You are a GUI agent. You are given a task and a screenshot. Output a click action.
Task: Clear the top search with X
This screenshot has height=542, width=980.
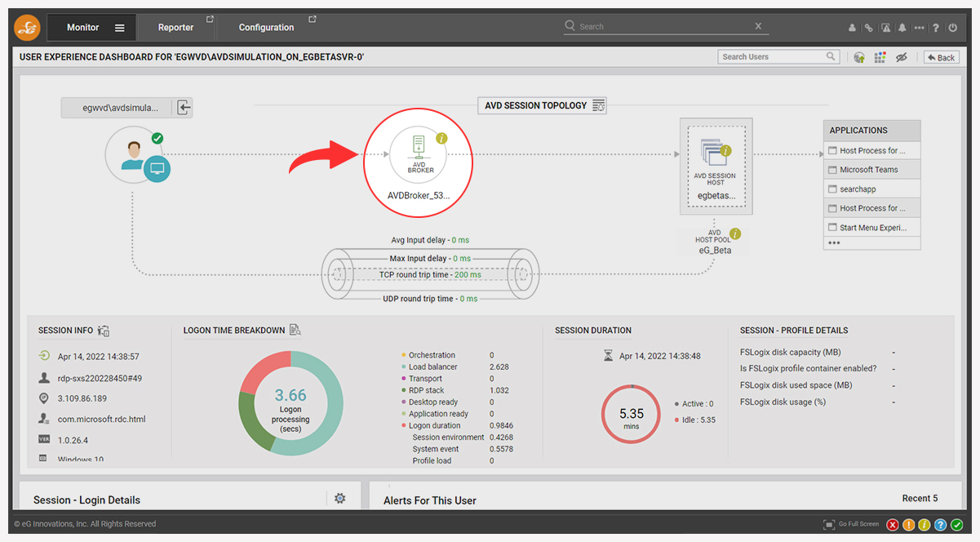tap(758, 26)
